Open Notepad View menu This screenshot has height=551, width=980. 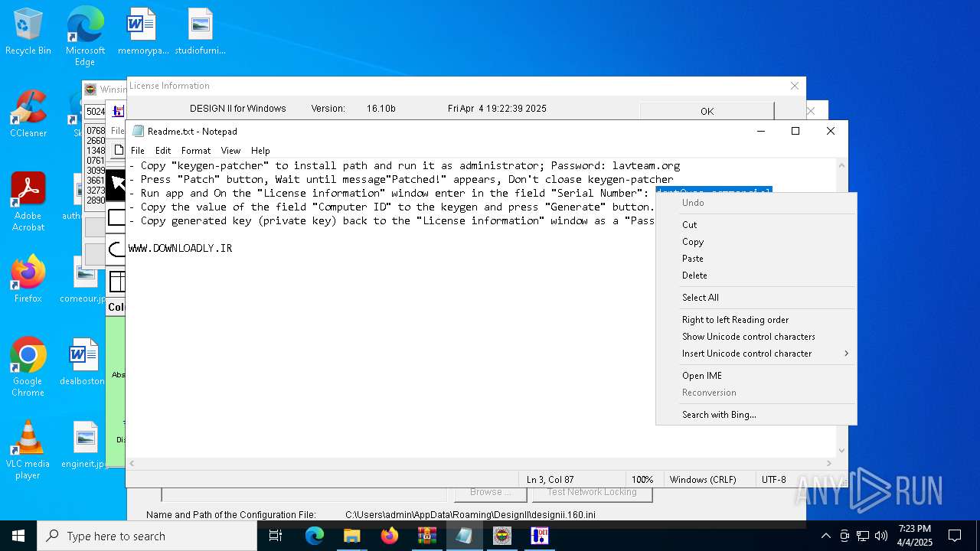coord(230,151)
